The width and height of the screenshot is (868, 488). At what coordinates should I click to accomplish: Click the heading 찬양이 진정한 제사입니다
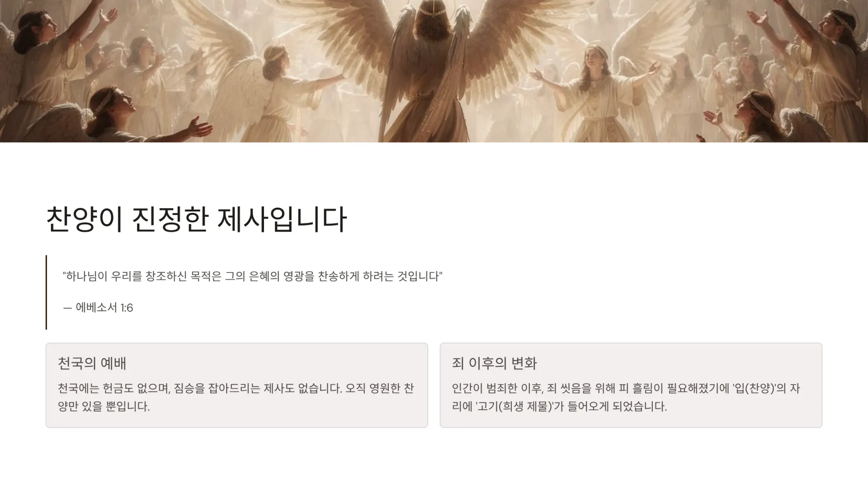point(197,220)
